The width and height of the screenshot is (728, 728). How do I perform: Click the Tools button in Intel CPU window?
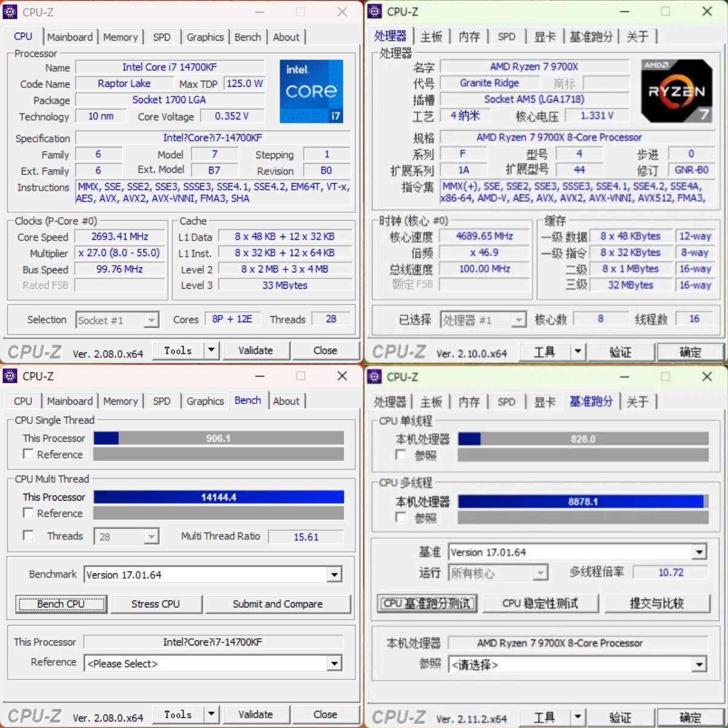click(x=177, y=350)
